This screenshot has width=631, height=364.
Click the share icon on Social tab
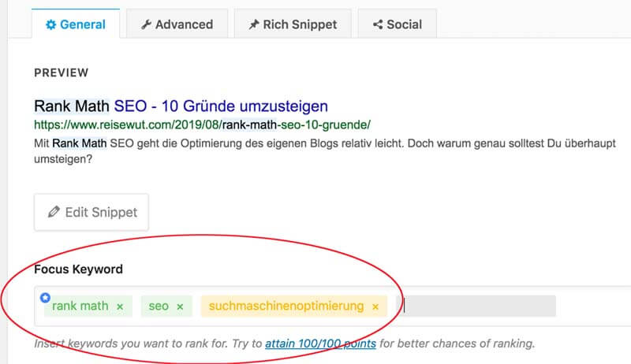point(378,25)
